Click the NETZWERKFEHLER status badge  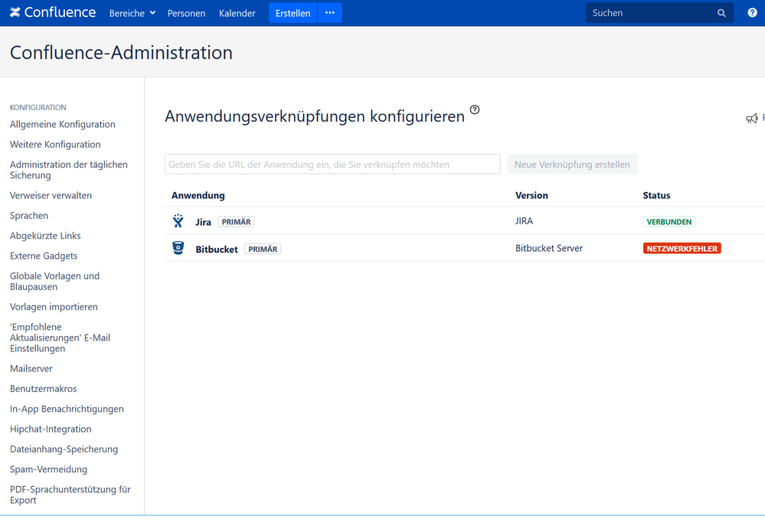click(682, 249)
